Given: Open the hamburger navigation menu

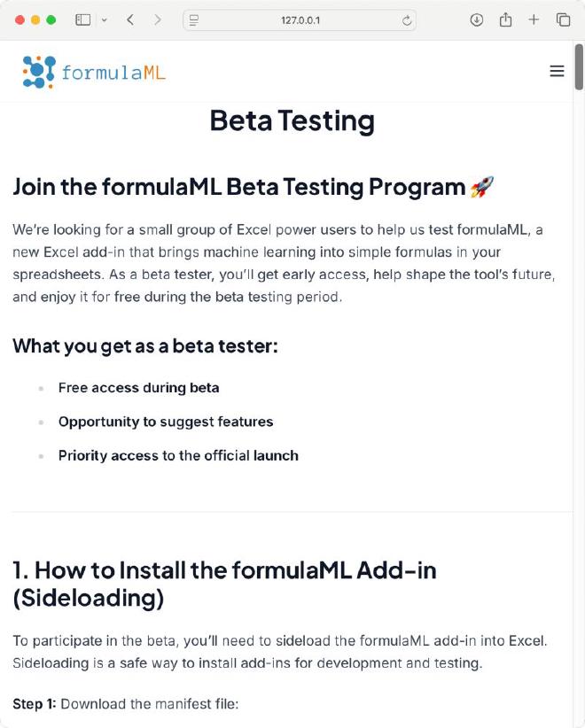Looking at the screenshot, I should (557, 71).
